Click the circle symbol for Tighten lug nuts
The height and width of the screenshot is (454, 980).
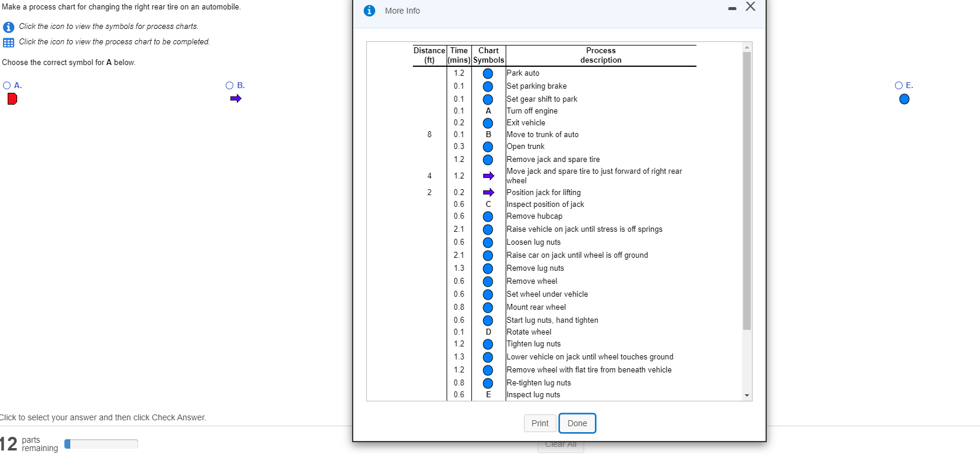click(488, 344)
